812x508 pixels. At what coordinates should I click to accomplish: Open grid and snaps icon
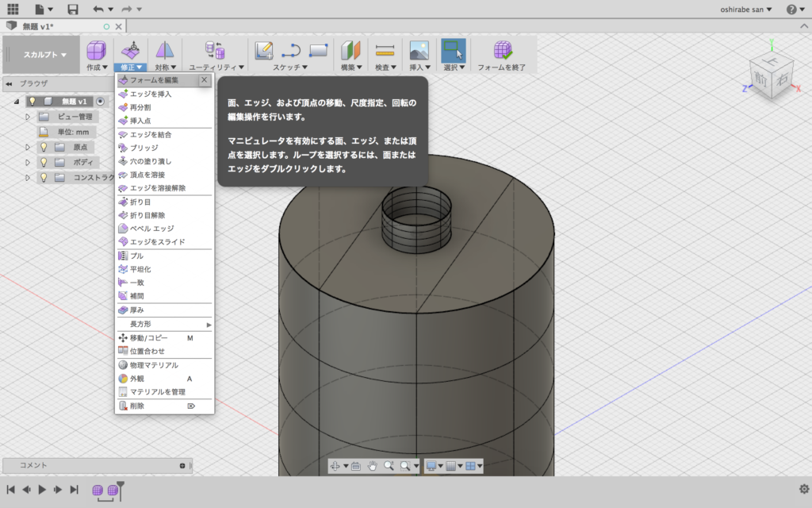click(x=451, y=466)
